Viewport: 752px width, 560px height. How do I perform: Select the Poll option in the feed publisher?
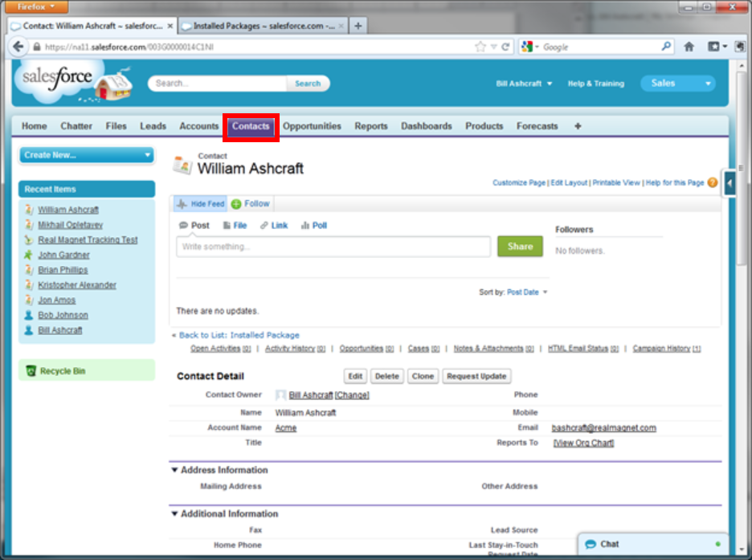pyautogui.click(x=314, y=225)
